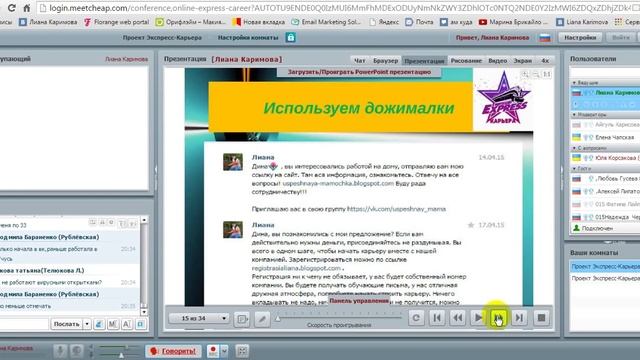Click the Выйти button

pos(620,38)
